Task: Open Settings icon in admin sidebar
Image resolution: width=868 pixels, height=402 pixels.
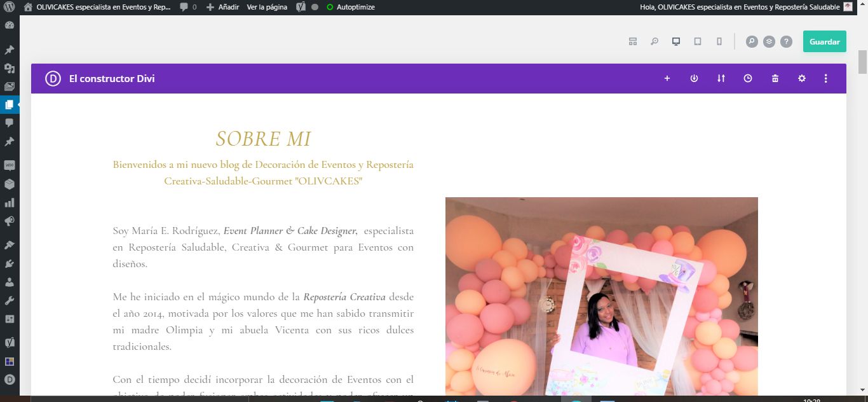Action: tap(10, 319)
